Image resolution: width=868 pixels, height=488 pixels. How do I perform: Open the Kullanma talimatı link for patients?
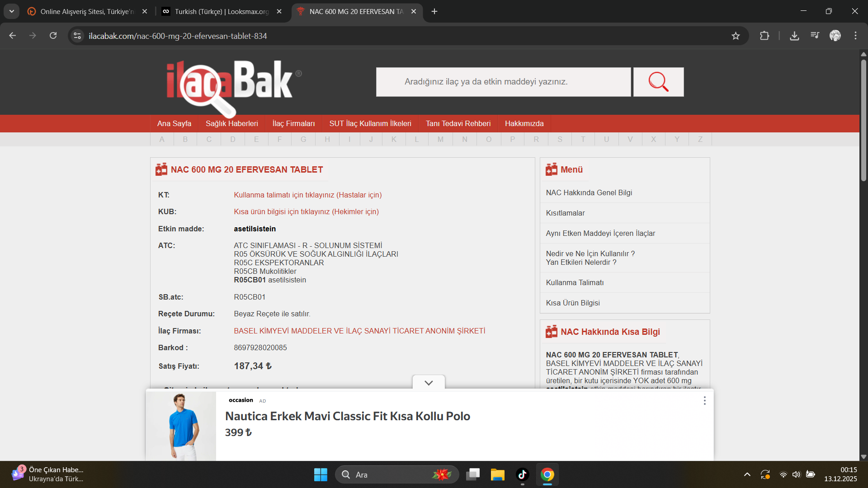click(307, 195)
